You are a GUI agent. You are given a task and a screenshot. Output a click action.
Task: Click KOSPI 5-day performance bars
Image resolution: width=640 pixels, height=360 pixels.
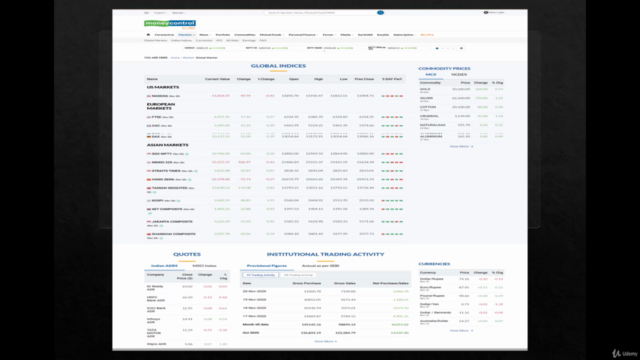[392, 201]
